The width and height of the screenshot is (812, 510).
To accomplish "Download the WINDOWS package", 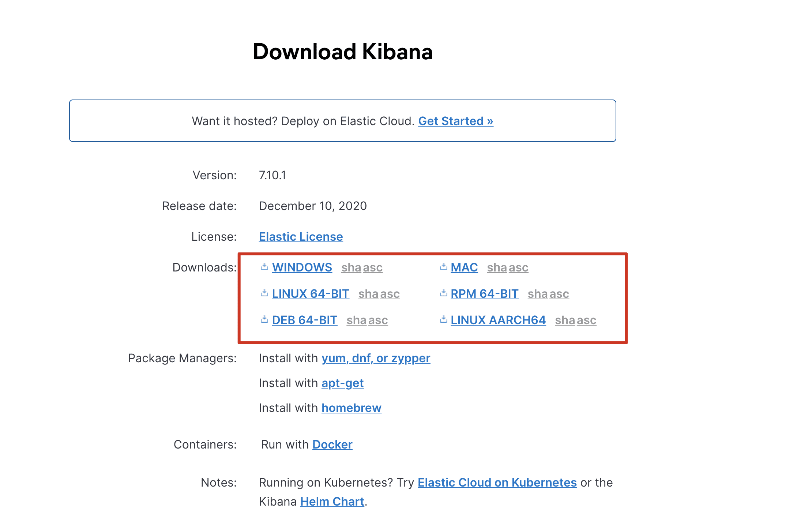I will [x=302, y=267].
